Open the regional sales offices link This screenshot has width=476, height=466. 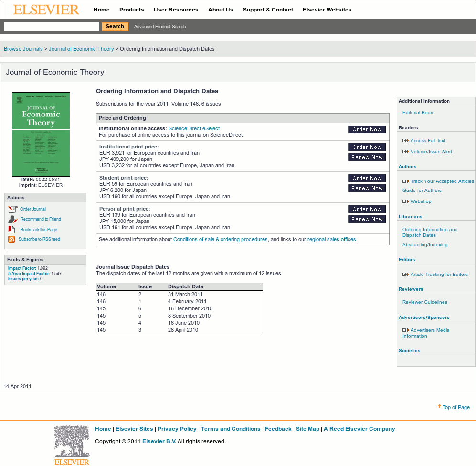(331, 239)
